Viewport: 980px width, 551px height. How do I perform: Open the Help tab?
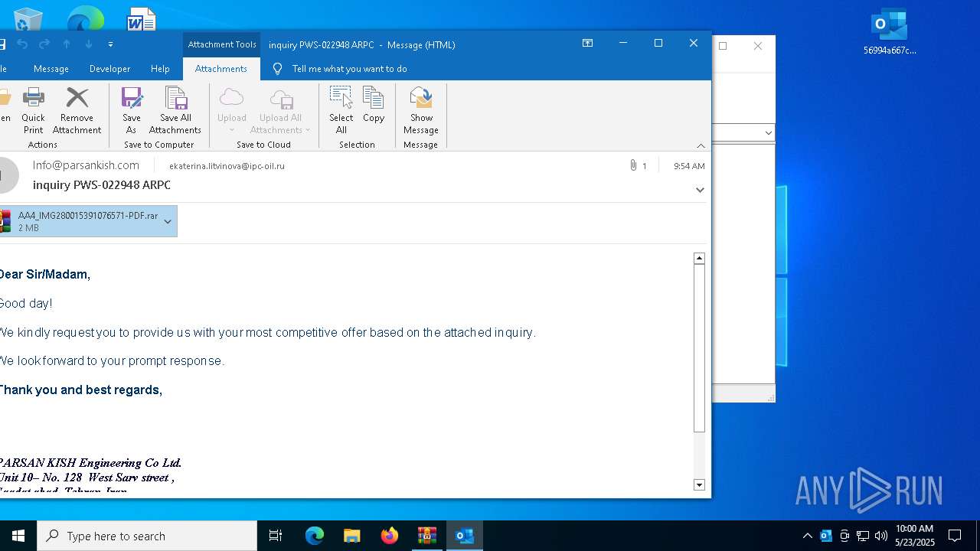point(160,69)
